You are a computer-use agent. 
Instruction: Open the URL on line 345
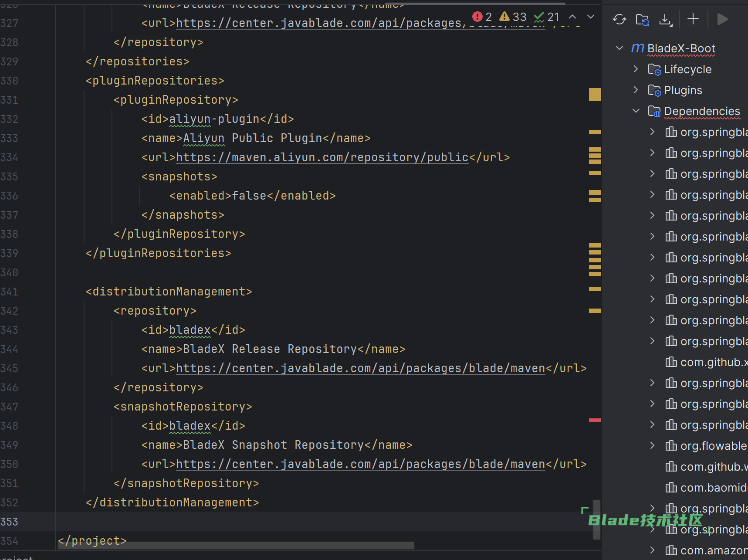361,368
